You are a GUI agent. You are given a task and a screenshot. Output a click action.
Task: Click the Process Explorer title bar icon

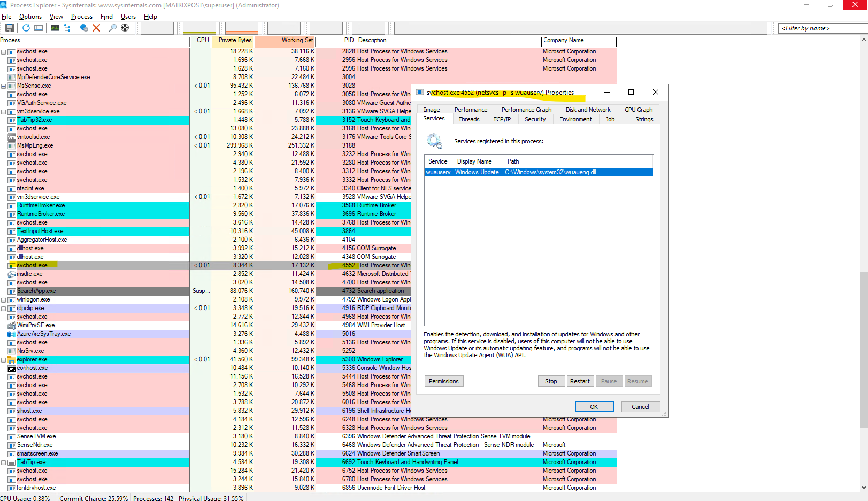(x=4, y=5)
